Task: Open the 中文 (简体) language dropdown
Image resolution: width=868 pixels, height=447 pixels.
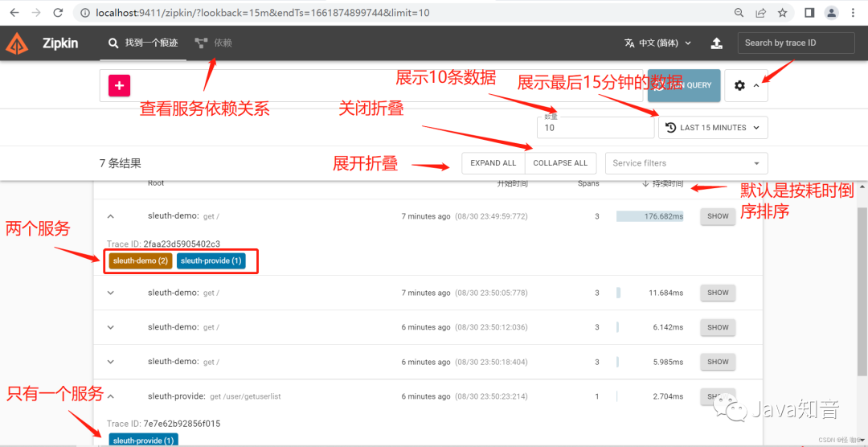Action: coord(658,43)
